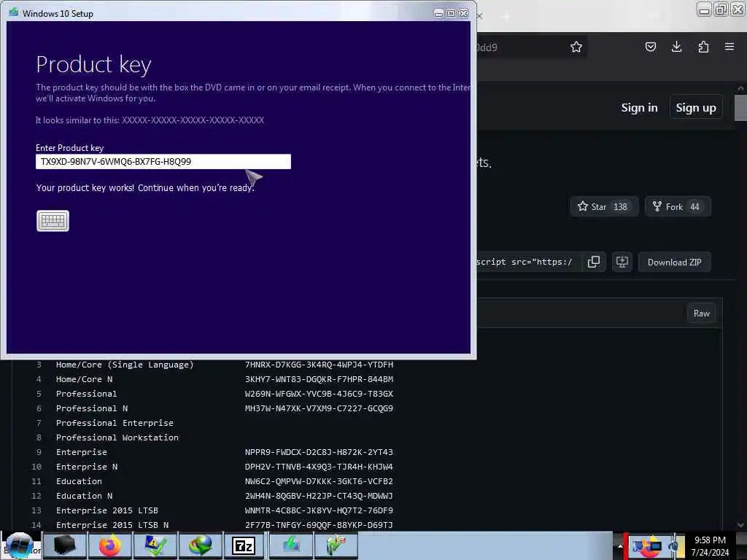This screenshot has height=560, width=747.
Task: Click 'Home/Core (Single Language)' row text
Action: tap(125, 365)
